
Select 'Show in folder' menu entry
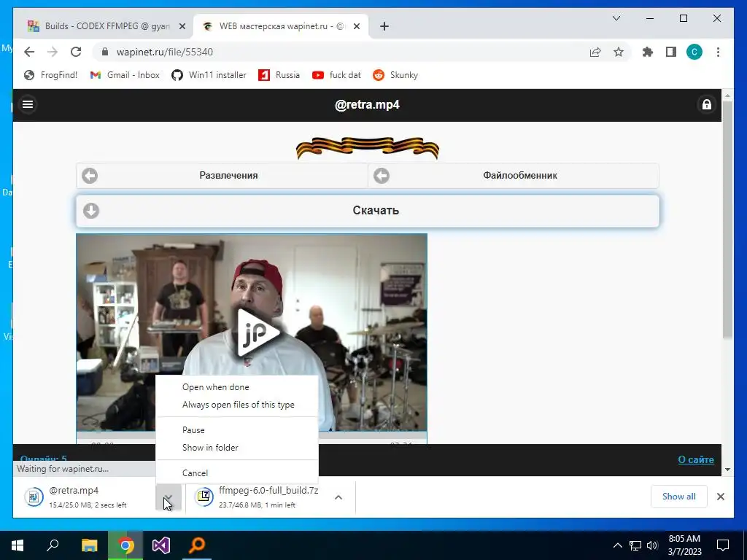pos(237,448)
